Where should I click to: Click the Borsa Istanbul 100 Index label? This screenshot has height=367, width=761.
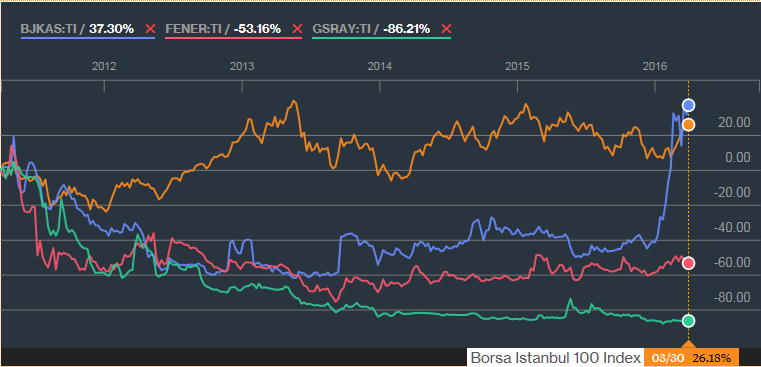(555, 358)
